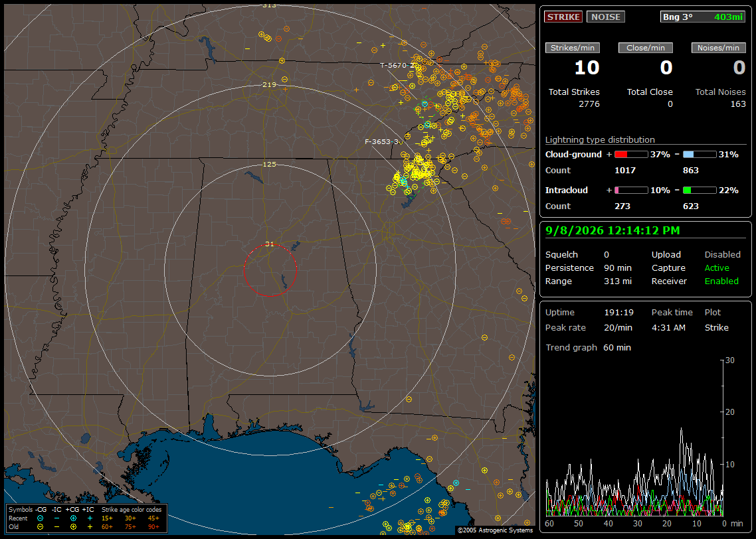Image resolution: width=756 pixels, height=539 pixels.
Task: Click the blue negative cloud-ground bar
Action: coord(700,155)
